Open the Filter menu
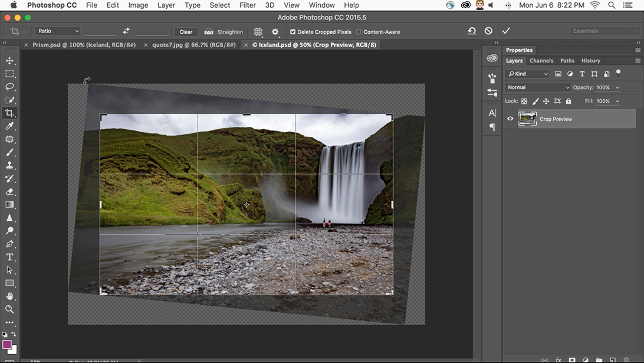This screenshot has width=644, height=363. (x=248, y=5)
